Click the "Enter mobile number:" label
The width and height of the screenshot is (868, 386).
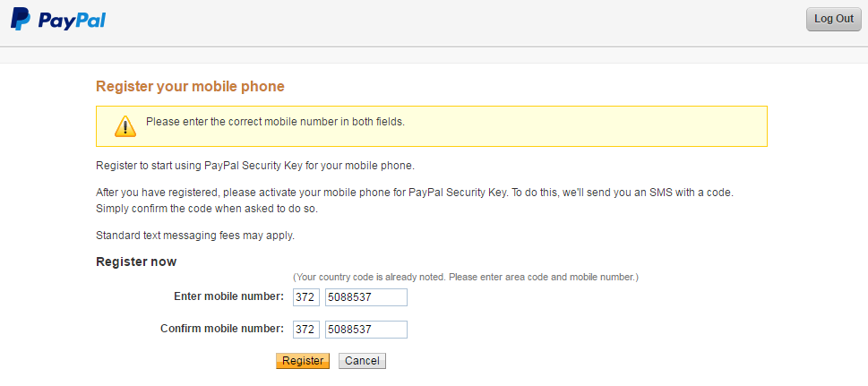pyautogui.click(x=228, y=296)
